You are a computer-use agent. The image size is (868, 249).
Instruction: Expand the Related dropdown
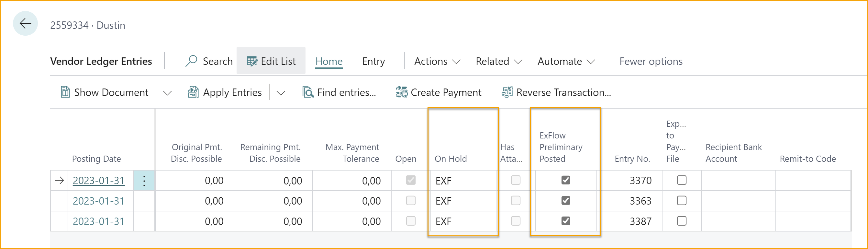498,61
